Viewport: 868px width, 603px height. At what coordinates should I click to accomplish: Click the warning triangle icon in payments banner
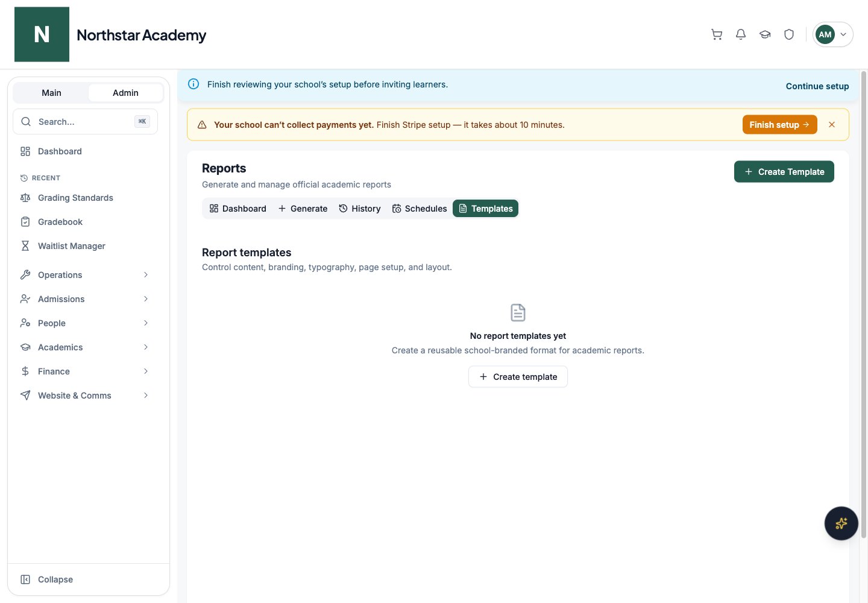pyautogui.click(x=202, y=125)
